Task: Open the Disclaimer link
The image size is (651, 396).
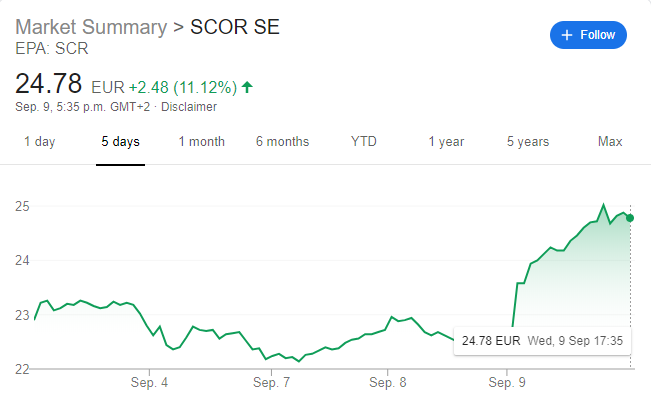Action: click(189, 107)
